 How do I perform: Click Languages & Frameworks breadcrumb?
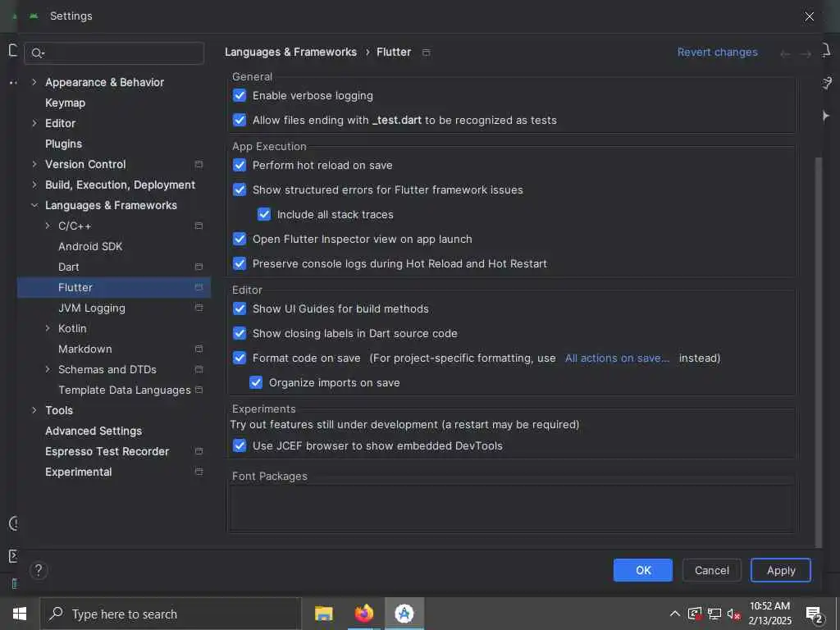290,52
